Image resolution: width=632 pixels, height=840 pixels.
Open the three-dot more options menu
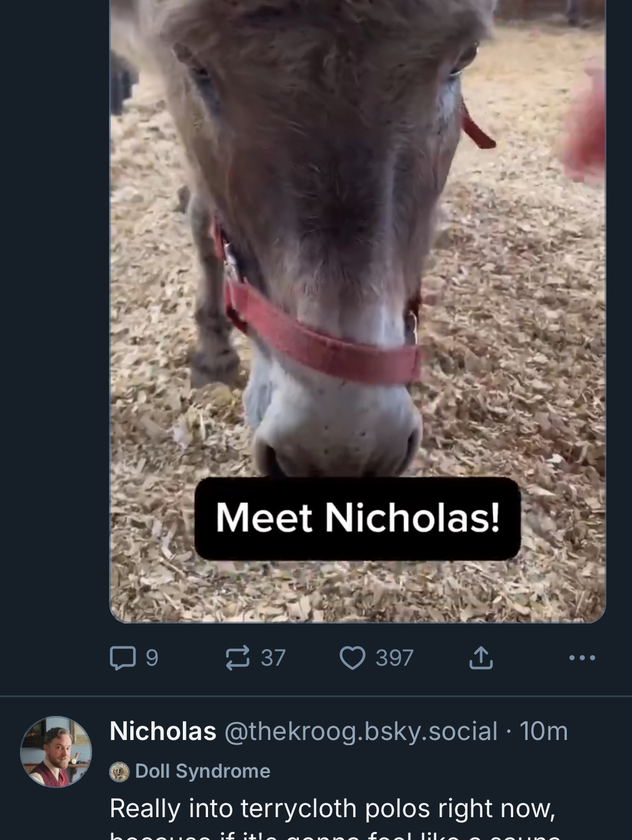[x=582, y=658]
